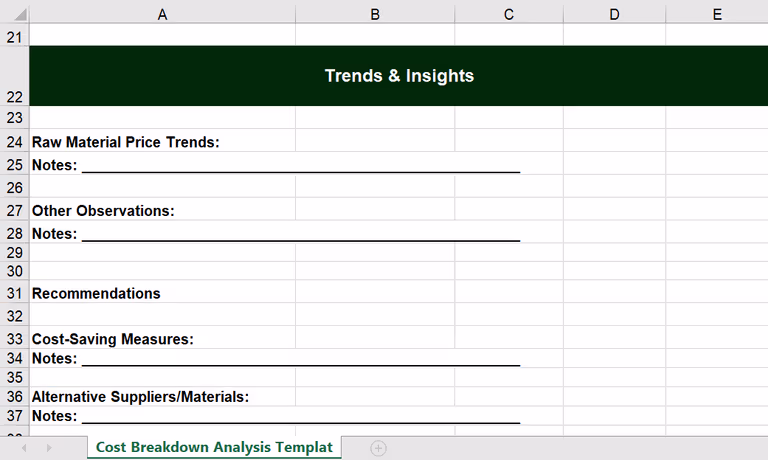Select row 33 header

[x=15, y=339]
